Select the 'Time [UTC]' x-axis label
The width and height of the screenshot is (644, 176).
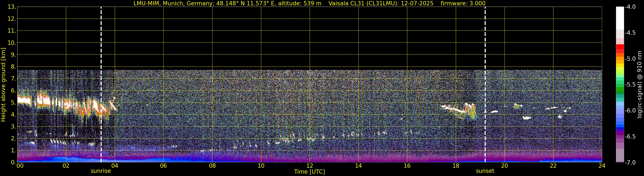tap(310, 172)
